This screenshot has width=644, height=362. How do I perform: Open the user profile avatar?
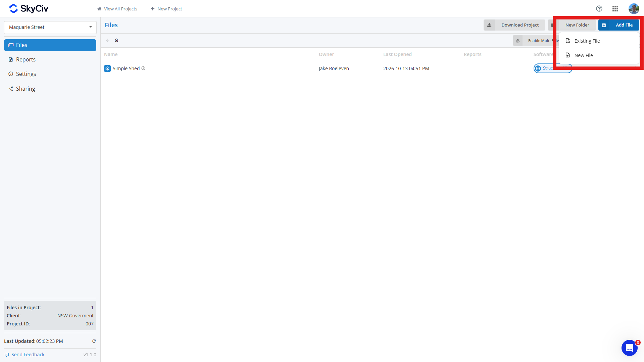tap(634, 9)
